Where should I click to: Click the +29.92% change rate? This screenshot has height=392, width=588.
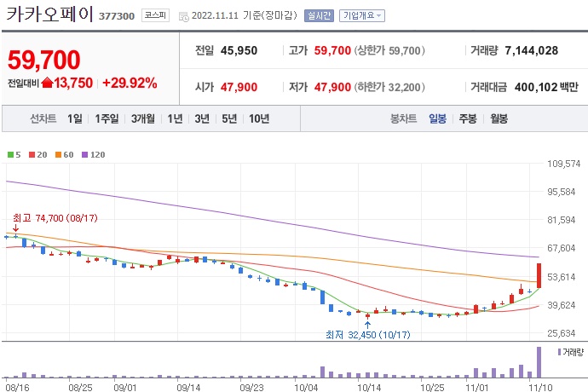pyautogui.click(x=130, y=83)
